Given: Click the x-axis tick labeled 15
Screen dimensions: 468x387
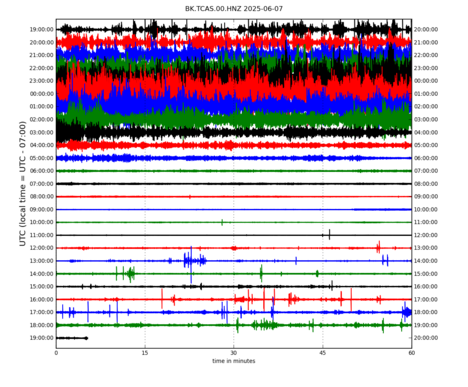Looking at the screenshot, I should pos(145,353).
